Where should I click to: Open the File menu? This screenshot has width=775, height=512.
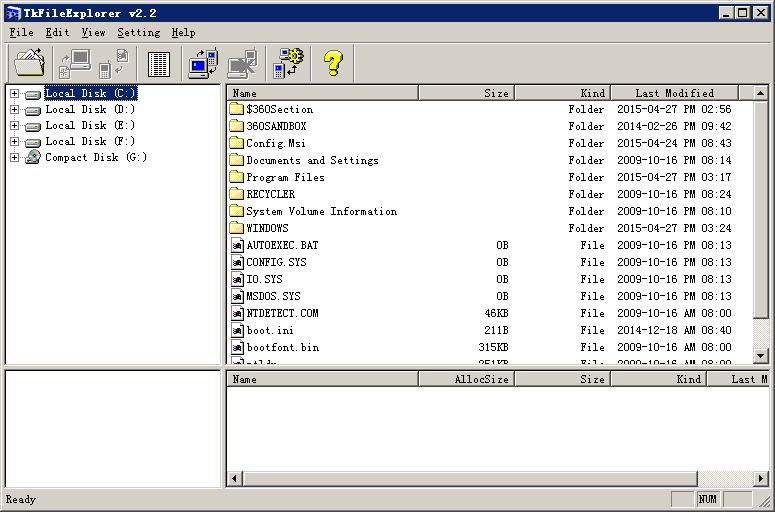tap(21, 32)
